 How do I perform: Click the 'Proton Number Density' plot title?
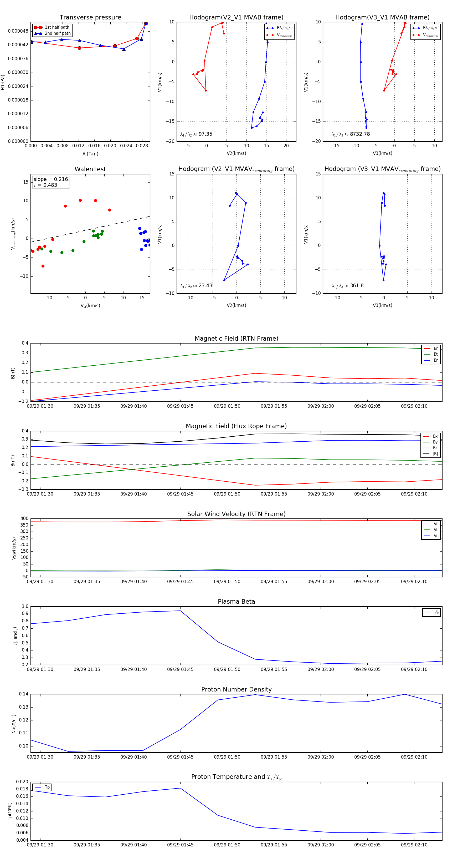pos(236,689)
